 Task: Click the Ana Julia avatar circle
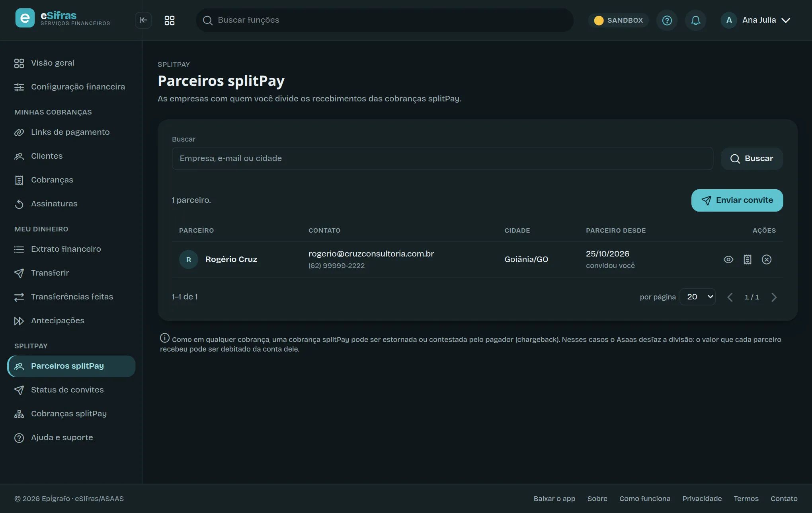(729, 20)
